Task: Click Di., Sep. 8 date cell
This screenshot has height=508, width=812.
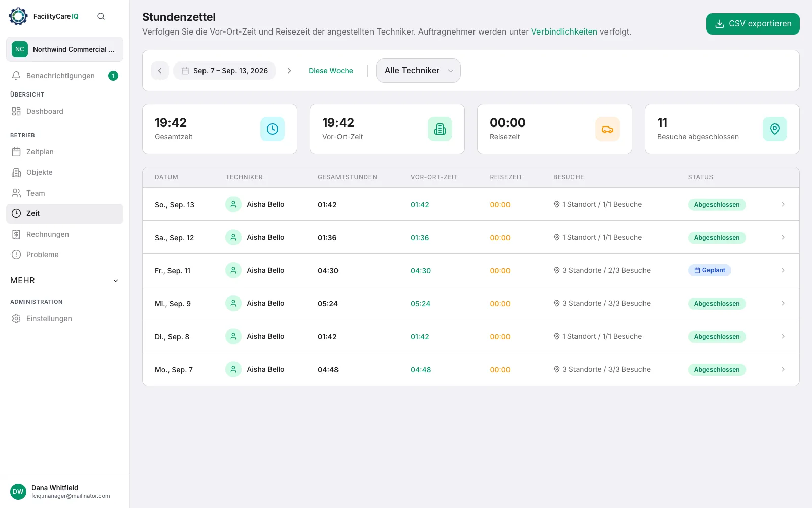Action: click(172, 337)
